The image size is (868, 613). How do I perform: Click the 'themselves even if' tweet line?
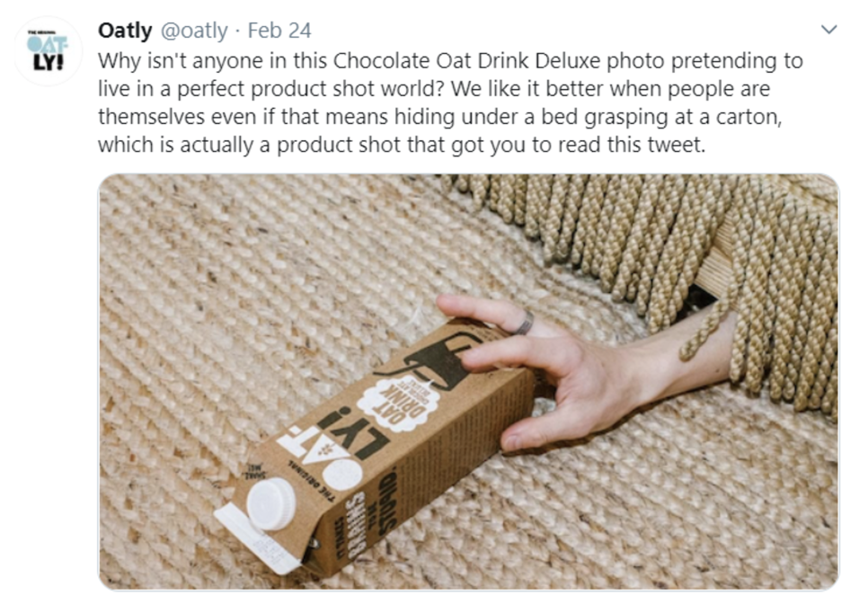pyautogui.click(x=440, y=116)
